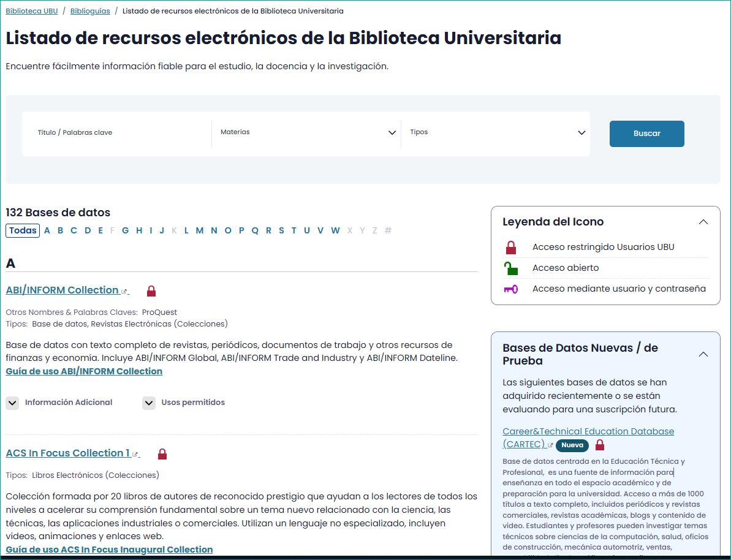Image resolution: width=731 pixels, height=560 pixels.
Task: Go to Biblioguías in the breadcrumb
Action: tap(91, 11)
